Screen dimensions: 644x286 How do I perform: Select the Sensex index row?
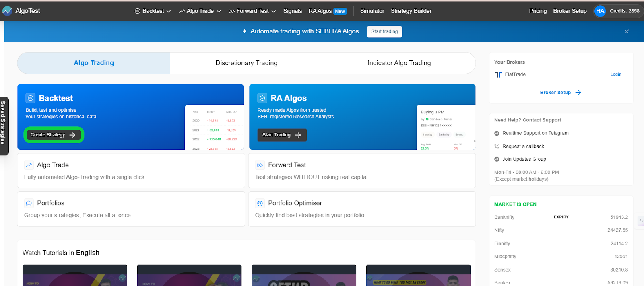click(561, 270)
